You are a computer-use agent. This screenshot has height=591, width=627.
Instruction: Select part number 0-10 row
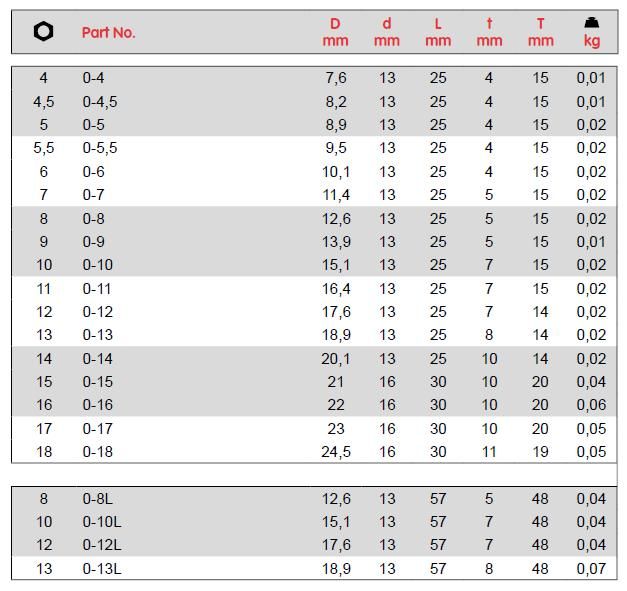pyautogui.click(x=98, y=265)
